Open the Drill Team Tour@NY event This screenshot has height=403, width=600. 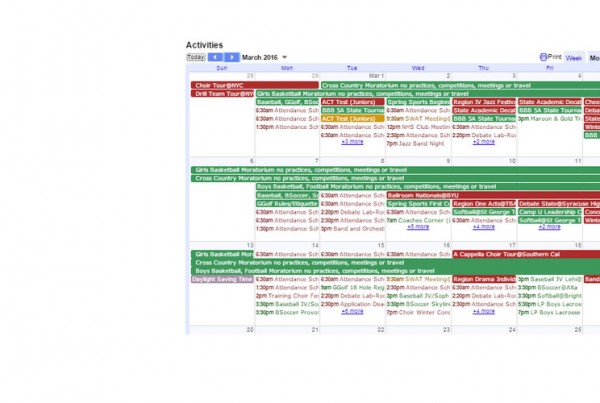[x=222, y=94]
